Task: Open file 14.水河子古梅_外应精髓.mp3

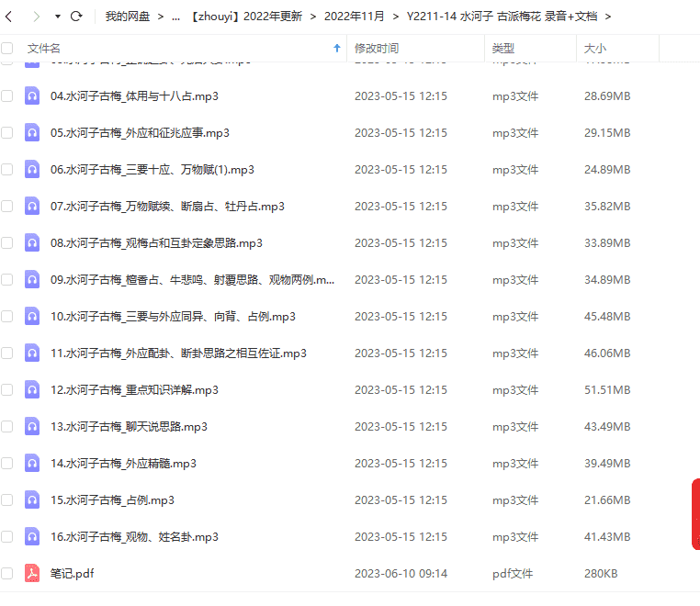Action: 123,463
